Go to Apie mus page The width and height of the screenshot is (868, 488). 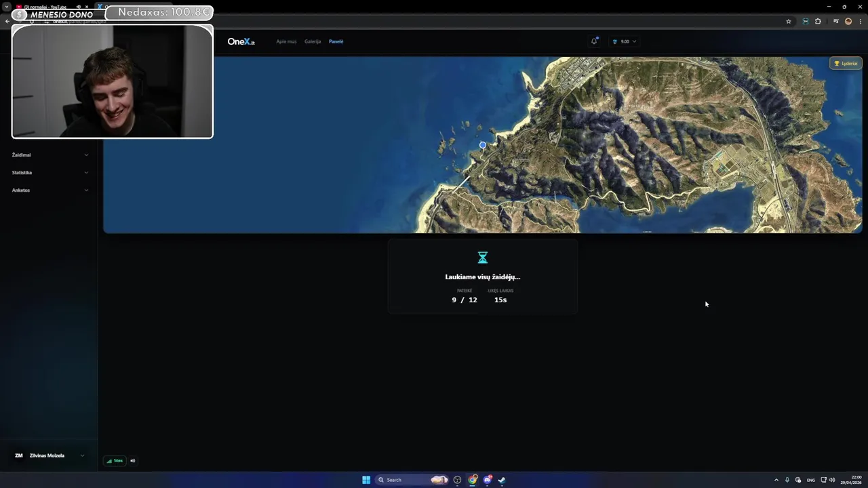tap(286, 41)
